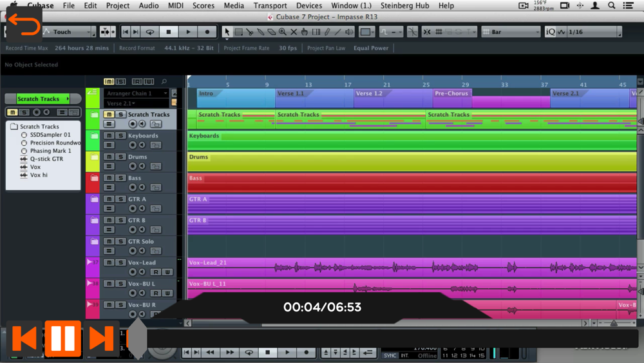This screenshot has width=644, height=363.
Task: Open the MIDI menu
Action: (176, 5)
